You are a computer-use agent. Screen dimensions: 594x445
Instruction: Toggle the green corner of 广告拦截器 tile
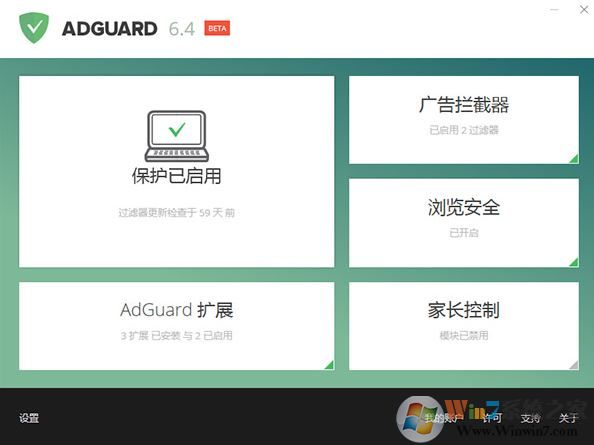coord(574,159)
